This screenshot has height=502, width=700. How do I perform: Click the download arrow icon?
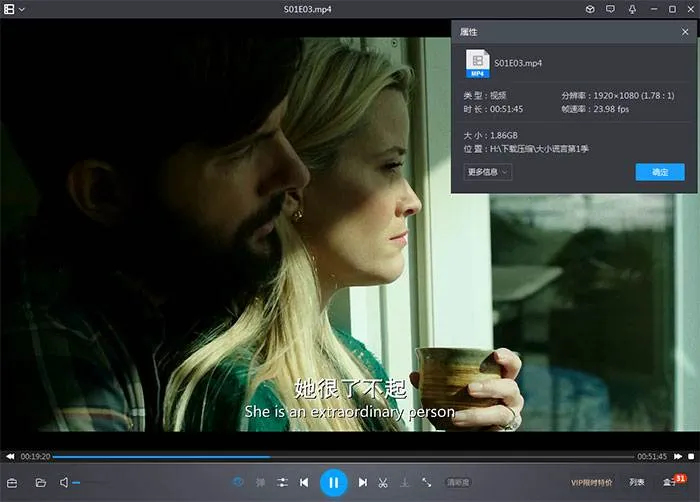[404, 482]
